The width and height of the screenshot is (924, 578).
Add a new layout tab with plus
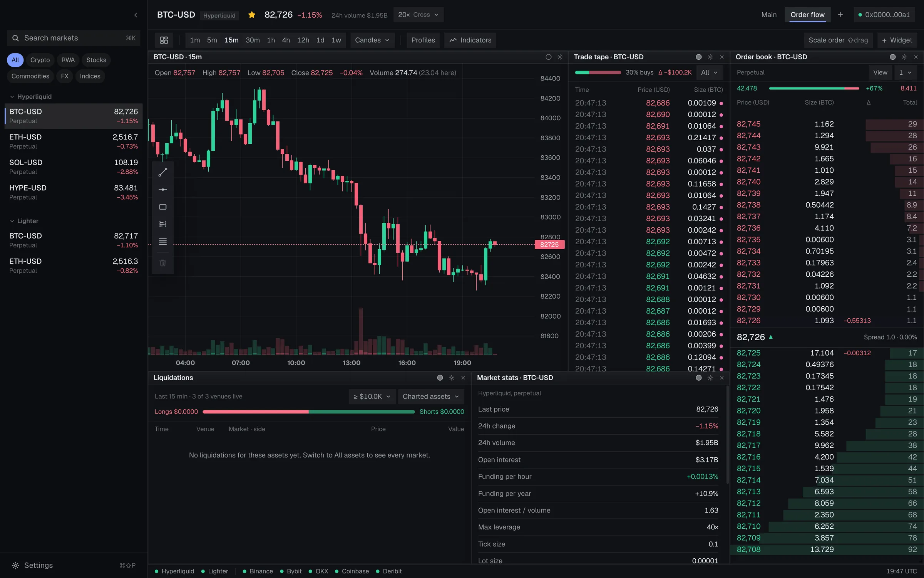pos(840,15)
